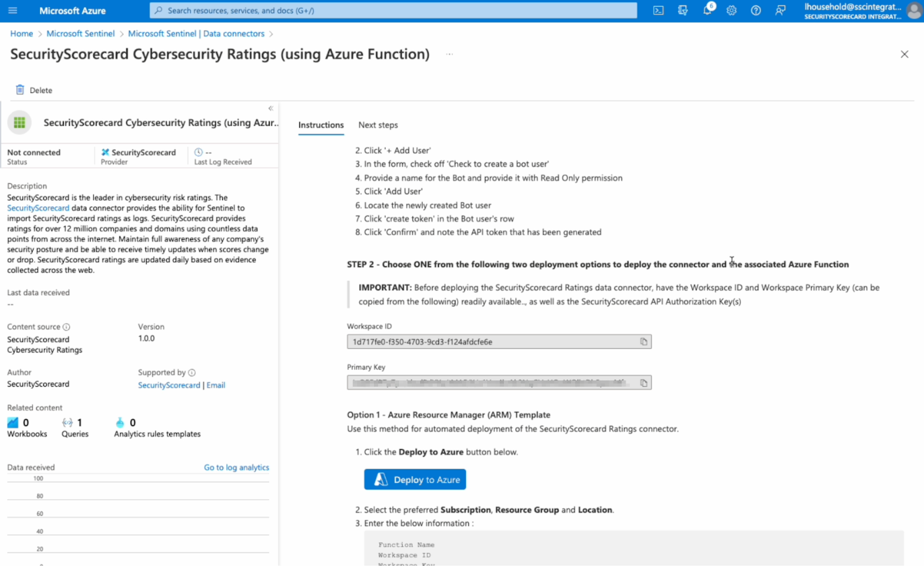The height and width of the screenshot is (586, 924).
Task: Click Go to log analytics link
Action: point(236,467)
